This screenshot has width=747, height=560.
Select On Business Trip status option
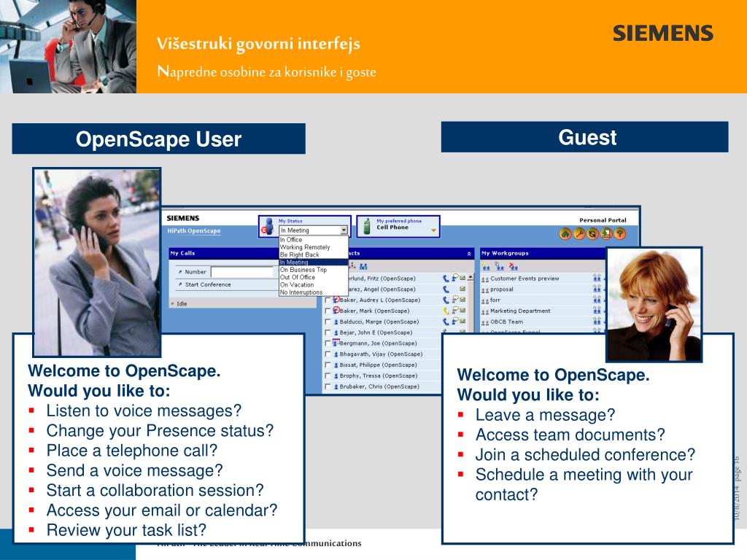(x=314, y=270)
